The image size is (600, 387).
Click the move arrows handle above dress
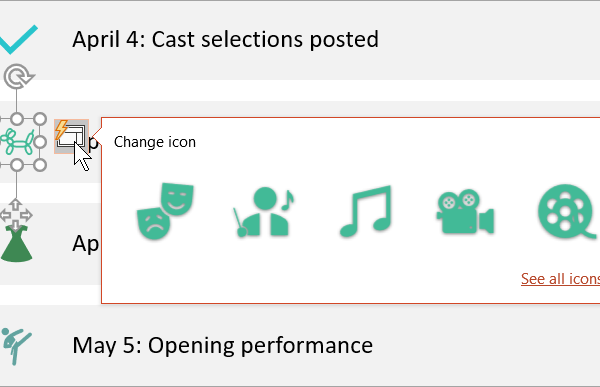(16, 214)
